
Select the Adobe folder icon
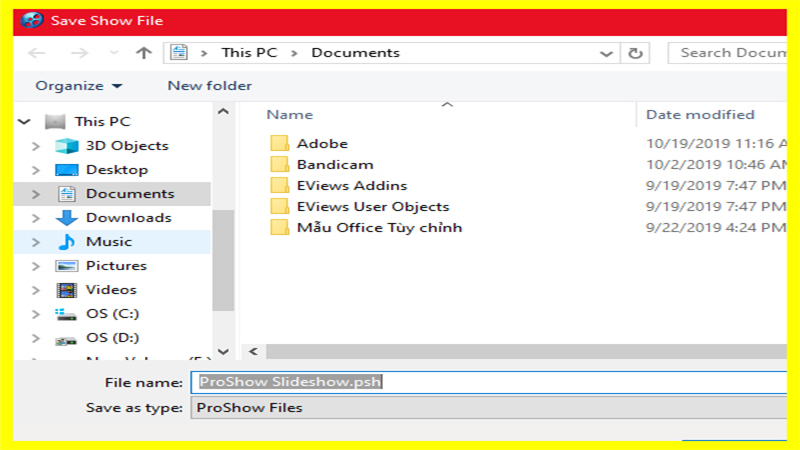click(x=280, y=143)
